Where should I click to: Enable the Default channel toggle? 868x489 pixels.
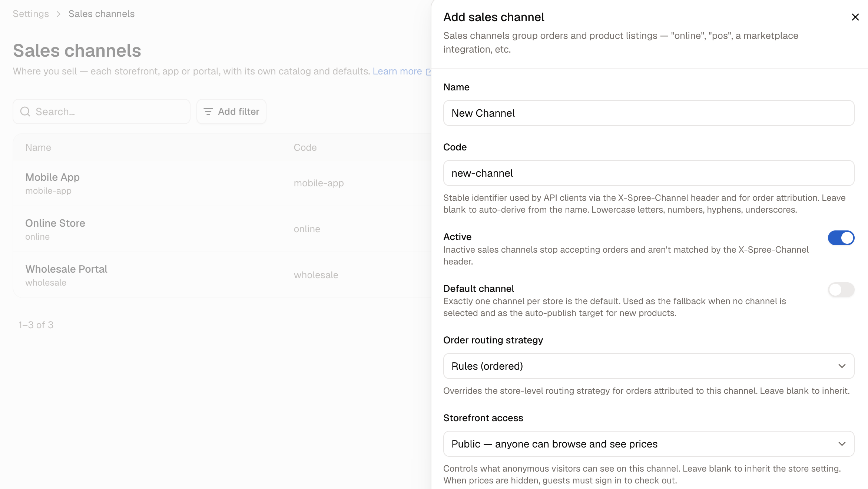pyautogui.click(x=841, y=290)
